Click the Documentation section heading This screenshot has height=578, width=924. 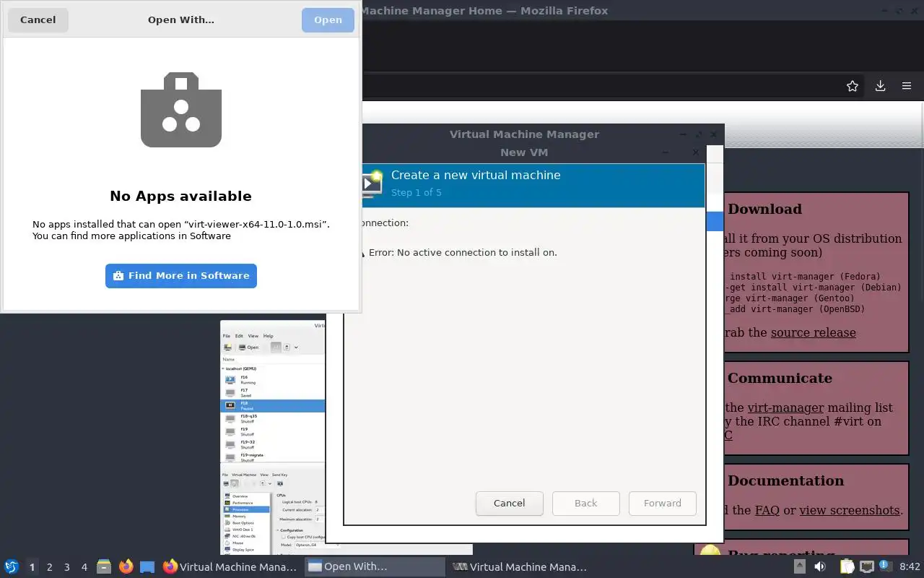pyautogui.click(x=785, y=480)
